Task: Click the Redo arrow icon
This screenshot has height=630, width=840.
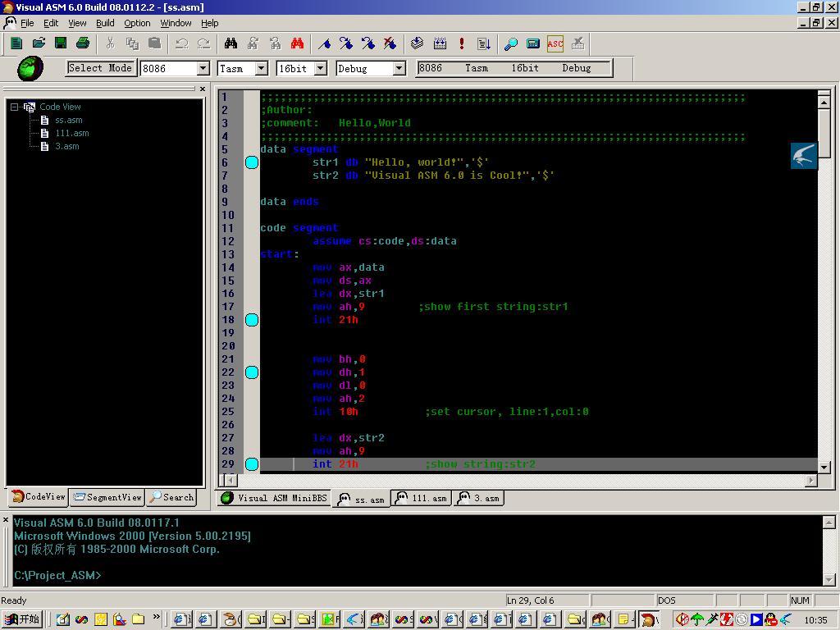Action: pyautogui.click(x=203, y=43)
